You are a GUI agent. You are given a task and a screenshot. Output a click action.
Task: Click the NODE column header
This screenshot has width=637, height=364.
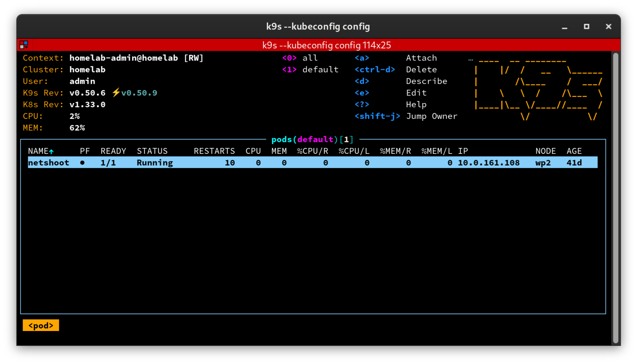[546, 151]
